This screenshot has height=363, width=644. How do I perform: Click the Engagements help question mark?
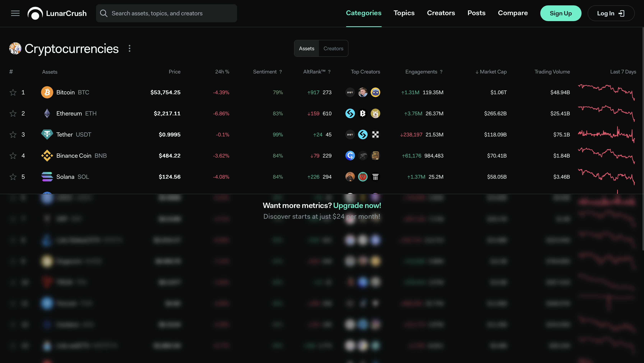coord(441,72)
